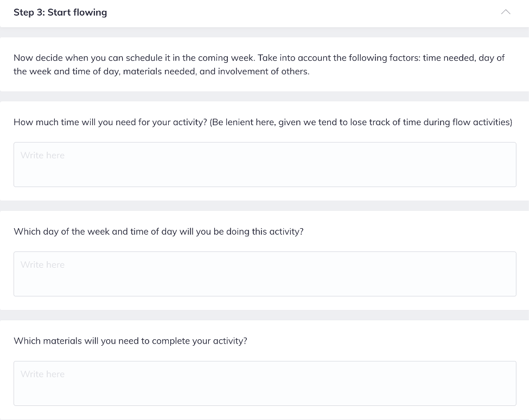Collapse Step 3 using the chevron arrow
The height and width of the screenshot is (420, 530).
click(x=506, y=12)
